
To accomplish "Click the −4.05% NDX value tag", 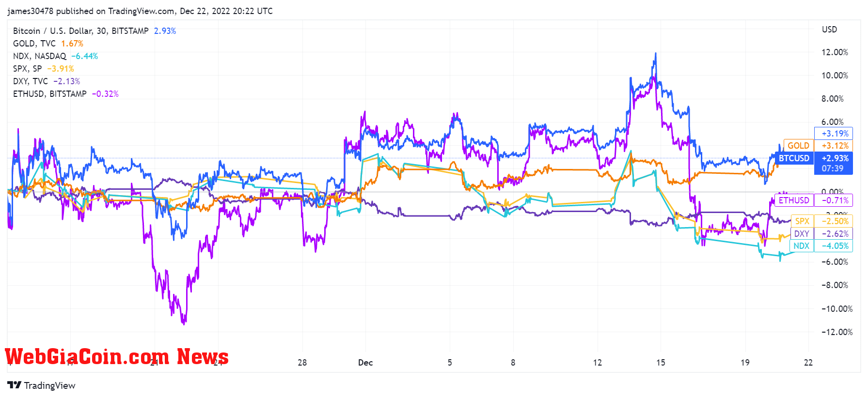I will (x=834, y=246).
